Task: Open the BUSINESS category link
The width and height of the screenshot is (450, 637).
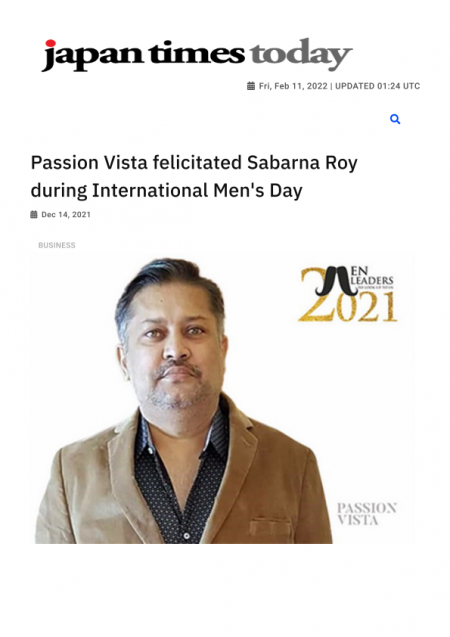Action: coord(57,245)
